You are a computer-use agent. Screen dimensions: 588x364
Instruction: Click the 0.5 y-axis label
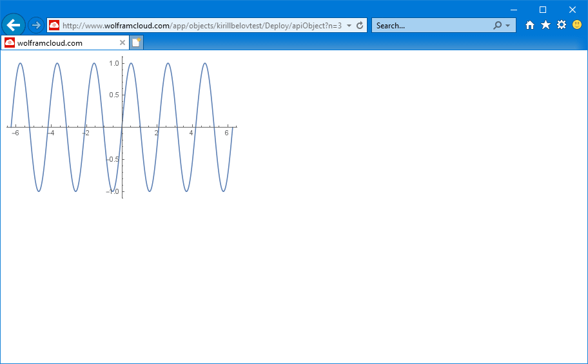(x=114, y=95)
